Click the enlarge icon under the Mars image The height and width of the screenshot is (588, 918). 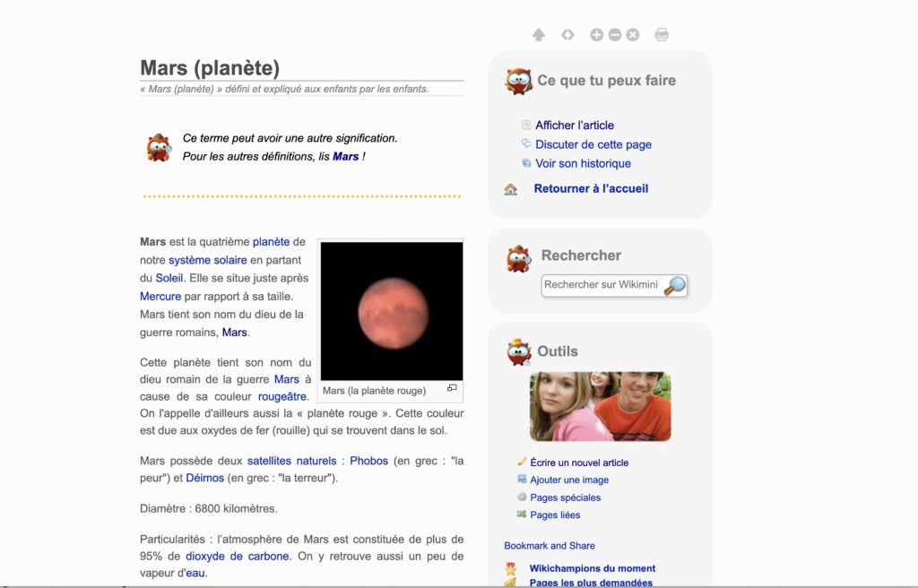[452, 388]
